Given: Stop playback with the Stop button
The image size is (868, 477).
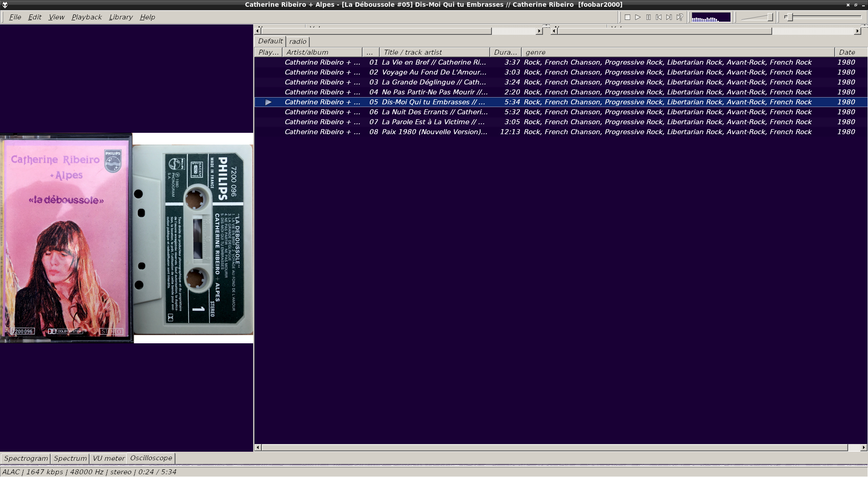Looking at the screenshot, I should click(x=627, y=17).
